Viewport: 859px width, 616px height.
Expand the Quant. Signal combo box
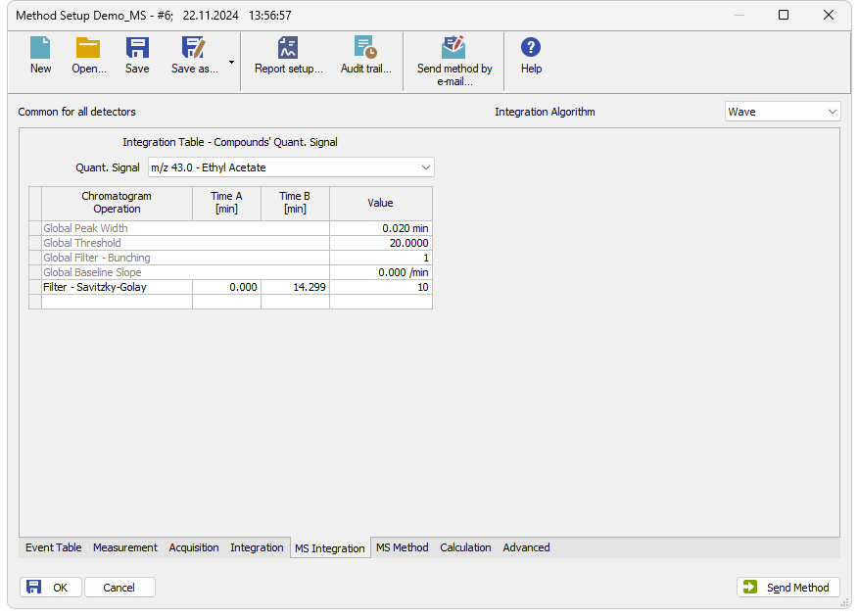click(290, 167)
